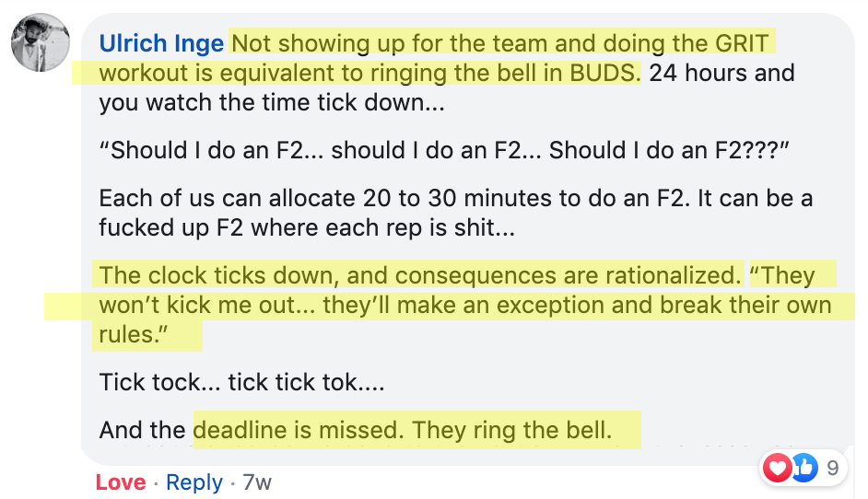
Task: Click highlighted 'The clock ticks down' sentence
Action: pyautogui.click(x=419, y=275)
